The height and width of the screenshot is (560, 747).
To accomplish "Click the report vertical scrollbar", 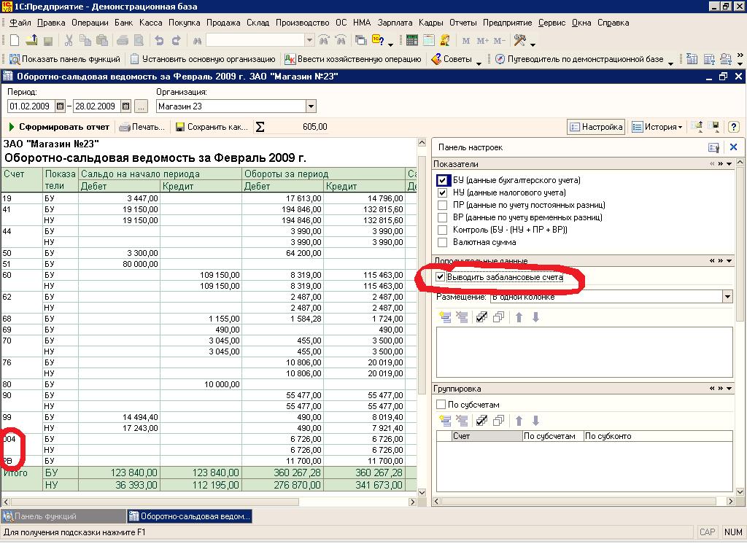I will click(422, 318).
